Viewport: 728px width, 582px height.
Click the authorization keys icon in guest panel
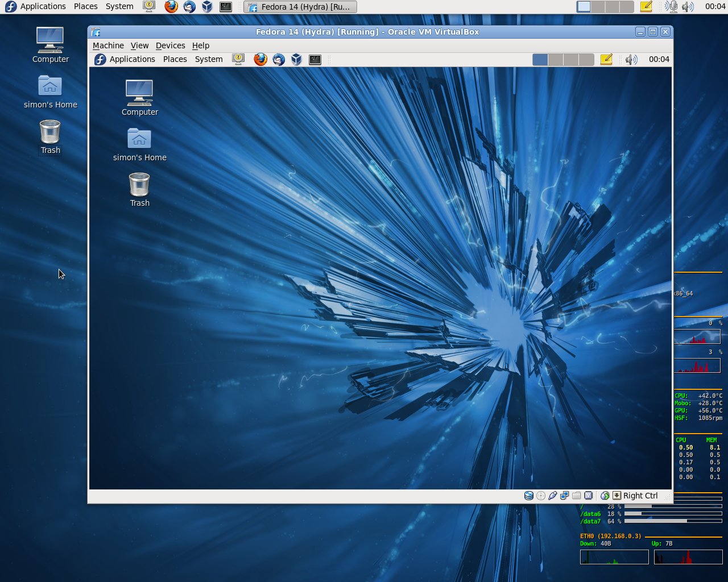pyautogui.click(x=238, y=59)
